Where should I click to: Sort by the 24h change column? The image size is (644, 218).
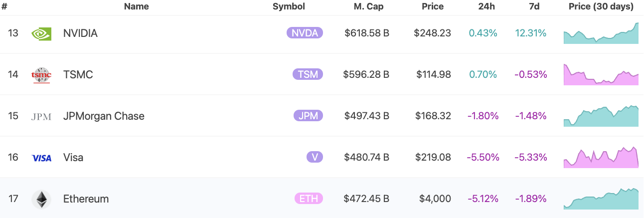pyautogui.click(x=487, y=7)
